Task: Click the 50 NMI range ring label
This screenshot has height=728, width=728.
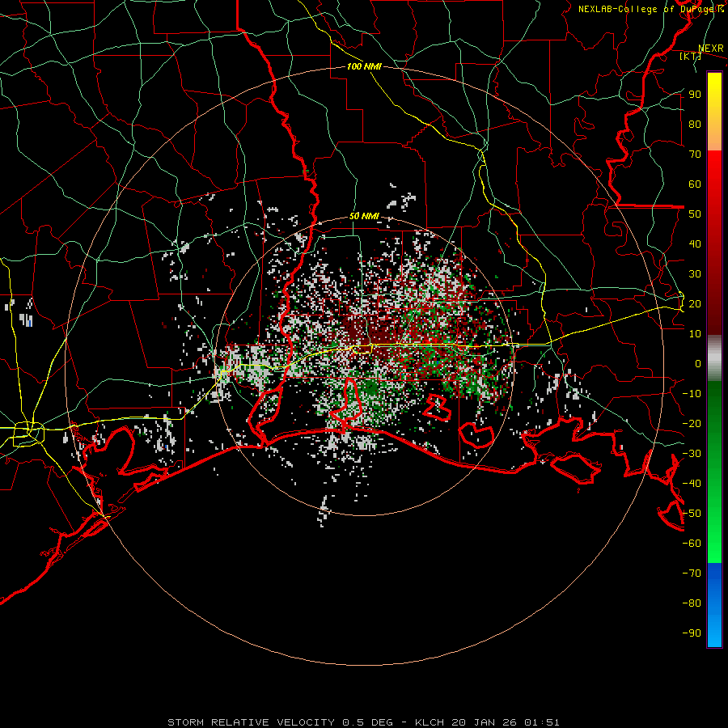Action: point(364,216)
